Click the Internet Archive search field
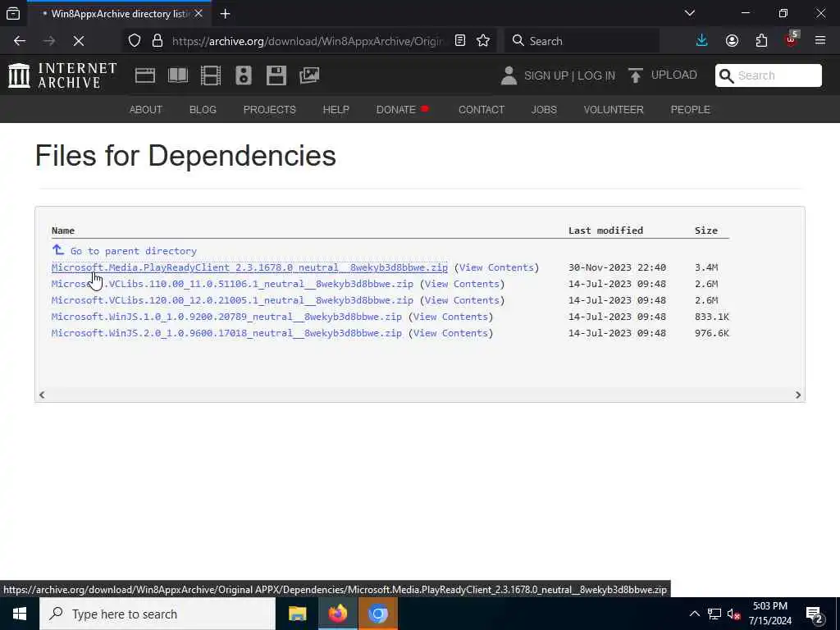 click(768, 75)
